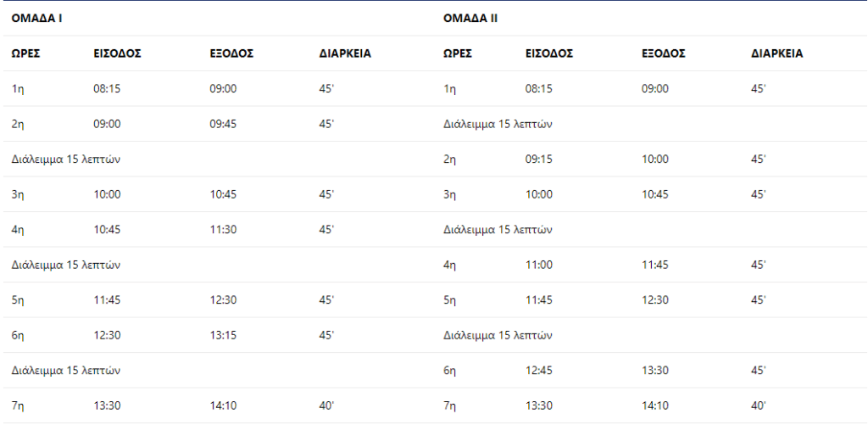Screen dimensions: 868x425
Task: Select the 08:15 entry time in ΟΜΑΔΑ Ι
Action: (107, 89)
